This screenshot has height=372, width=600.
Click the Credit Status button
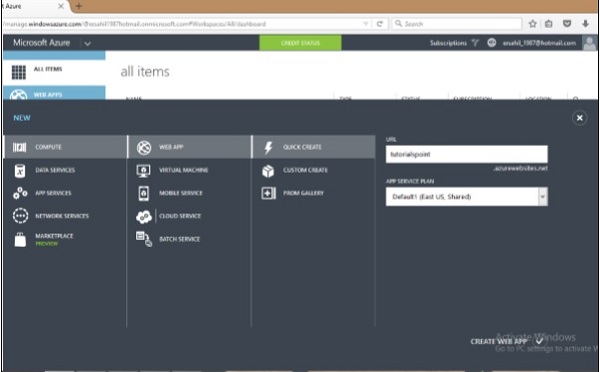[x=300, y=43]
